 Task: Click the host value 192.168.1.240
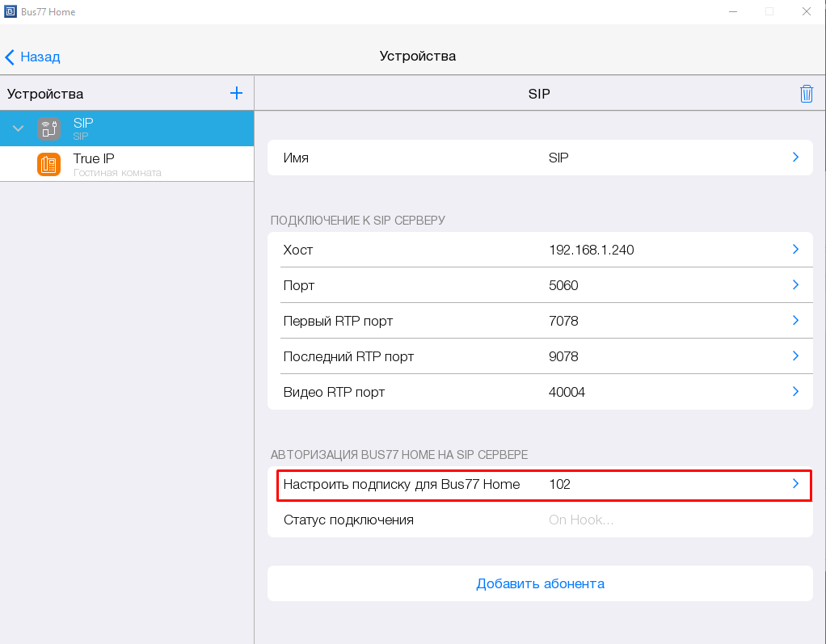(591, 250)
